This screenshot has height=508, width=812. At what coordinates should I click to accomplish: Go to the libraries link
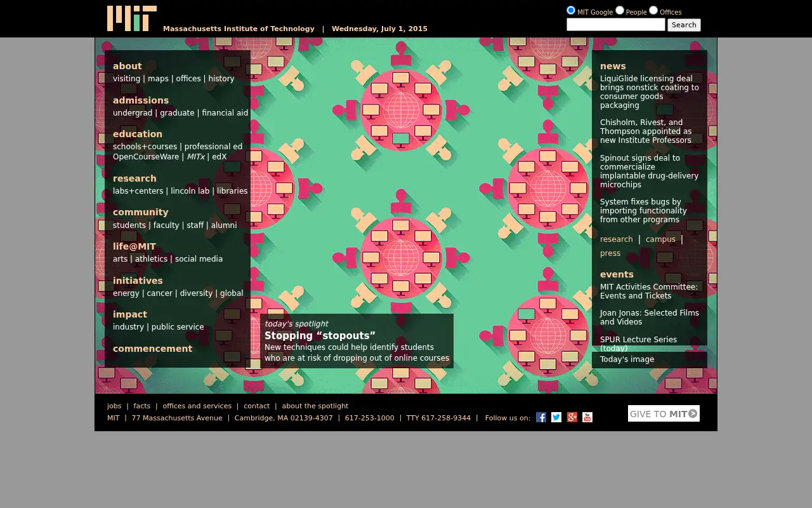click(x=232, y=191)
